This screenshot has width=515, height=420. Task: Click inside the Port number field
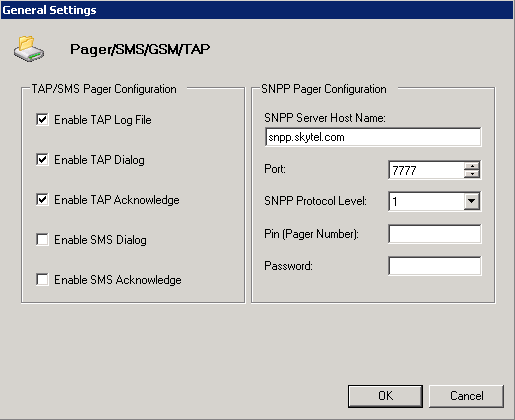[x=426, y=170]
